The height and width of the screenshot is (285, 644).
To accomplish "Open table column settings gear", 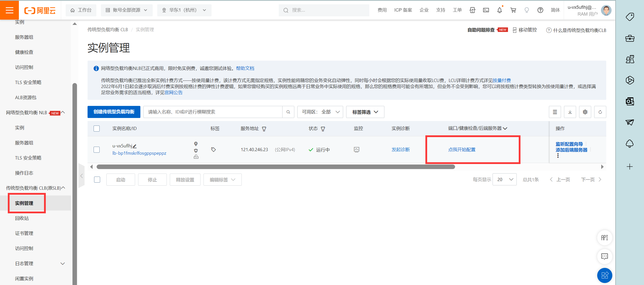I will point(585,112).
